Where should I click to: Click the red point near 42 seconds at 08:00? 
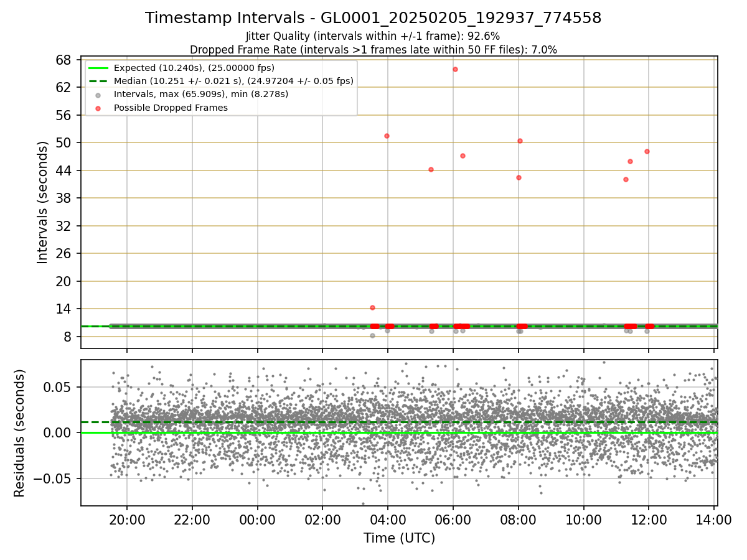point(519,177)
